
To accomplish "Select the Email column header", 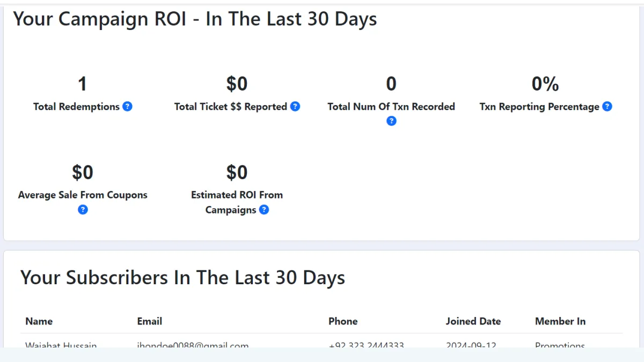I will [x=150, y=321].
